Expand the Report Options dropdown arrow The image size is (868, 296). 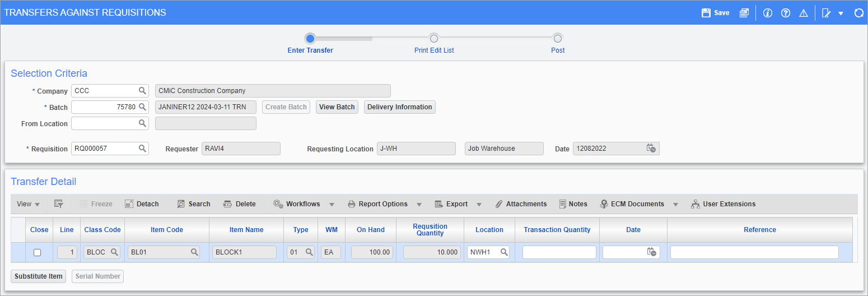419,205
